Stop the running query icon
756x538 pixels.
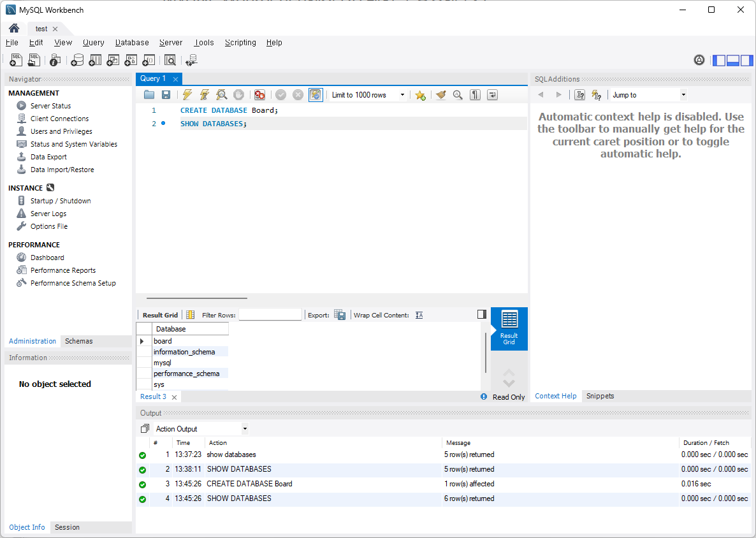tap(238, 95)
